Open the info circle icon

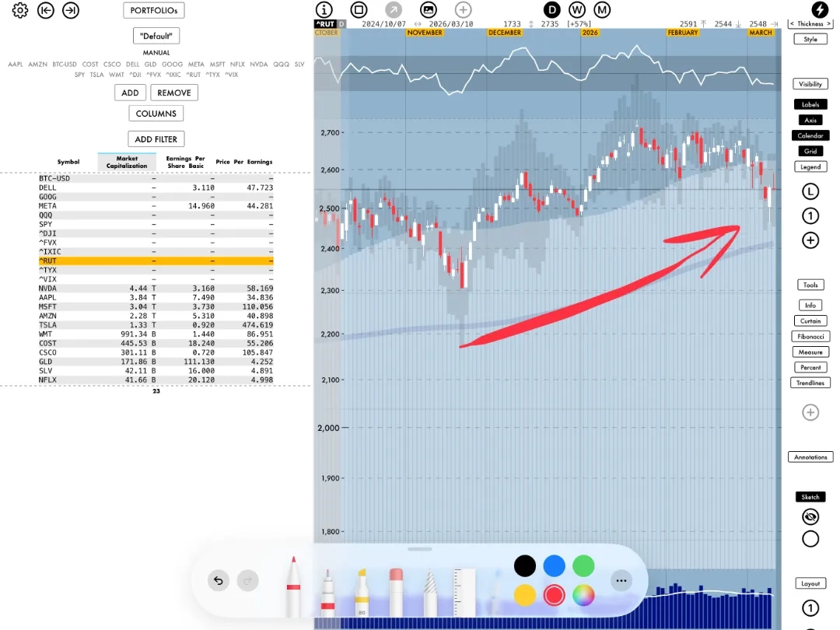[x=324, y=9]
